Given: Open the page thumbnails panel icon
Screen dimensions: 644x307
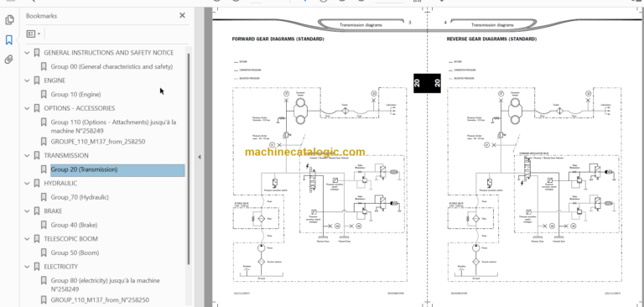Looking at the screenshot, I should coord(9,20).
